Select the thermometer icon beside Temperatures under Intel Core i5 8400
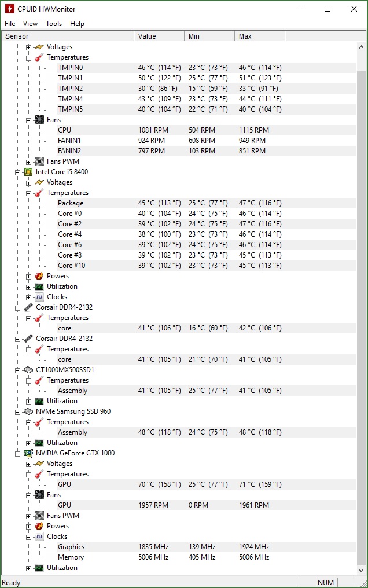Image resolution: width=368 pixels, height=588 pixels. click(38, 192)
